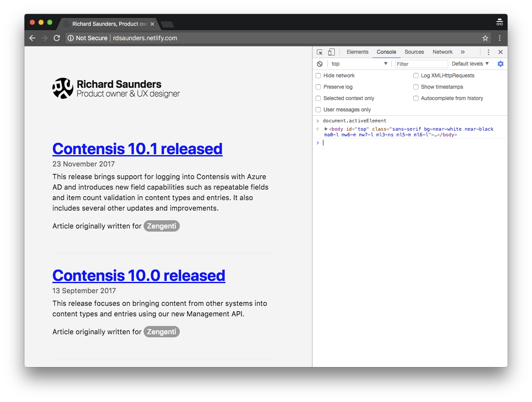
Task: Enable Show timestamps checkbox
Action: point(416,87)
